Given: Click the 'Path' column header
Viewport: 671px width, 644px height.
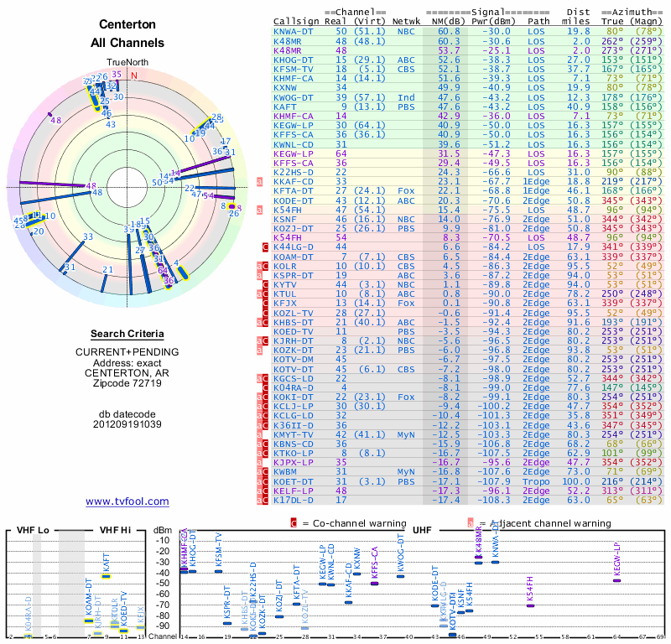Looking at the screenshot, I should (538, 22).
